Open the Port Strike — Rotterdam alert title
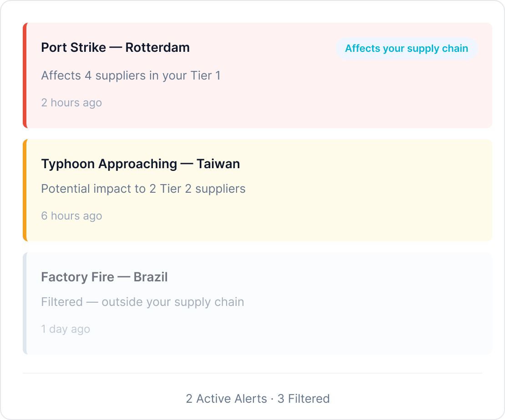This screenshot has width=505, height=420. pyautogui.click(x=115, y=48)
